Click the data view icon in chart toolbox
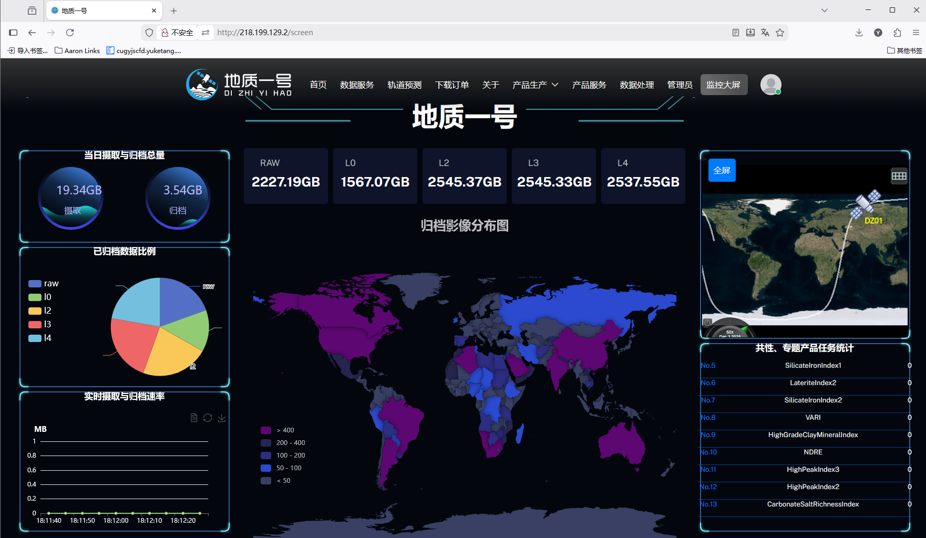 tap(194, 418)
